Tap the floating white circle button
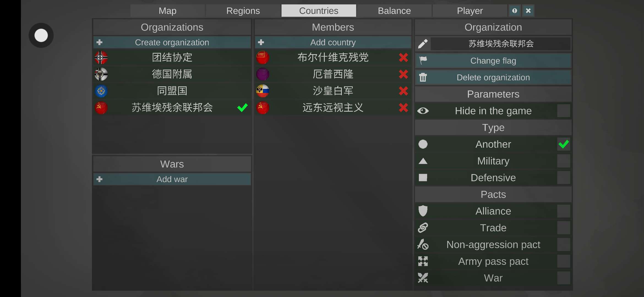The width and height of the screenshot is (644, 297). [x=41, y=35]
